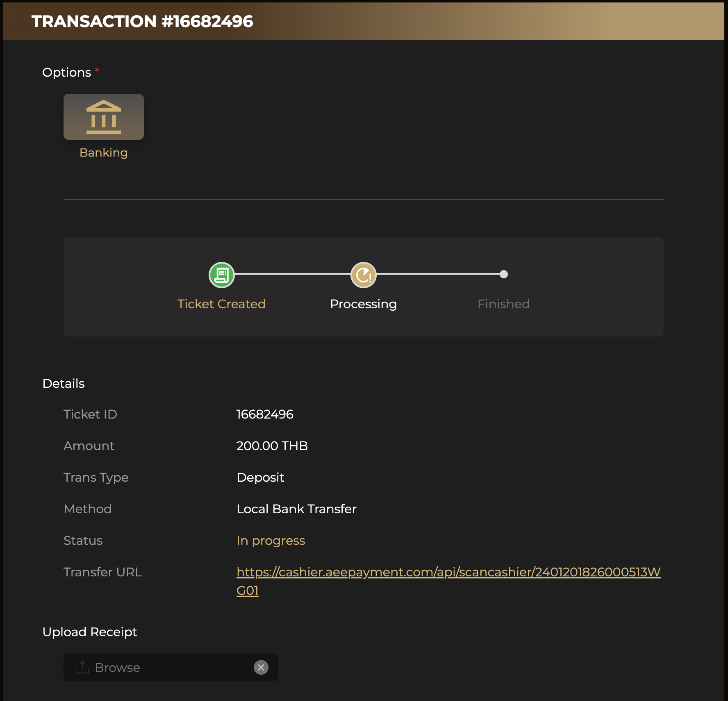The width and height of the screenshot is (728, 701).
Task: Select the Banking label under Options
Action: (104, 152)
